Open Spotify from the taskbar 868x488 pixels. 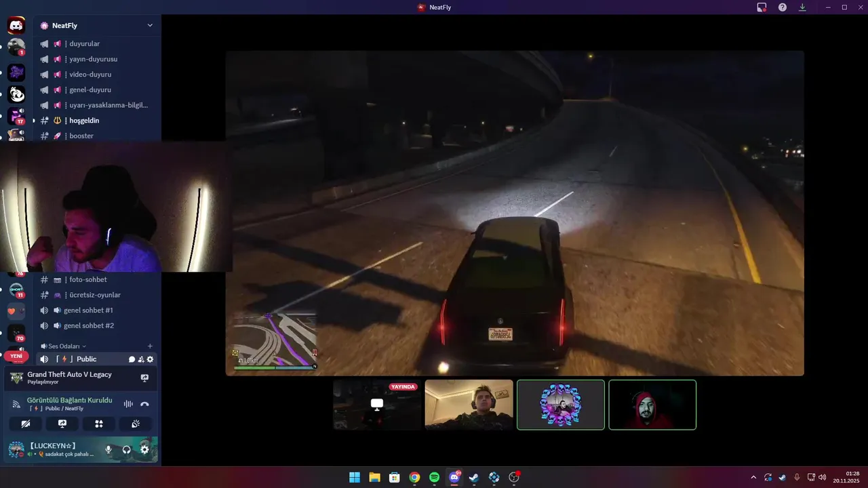(434, 477)
